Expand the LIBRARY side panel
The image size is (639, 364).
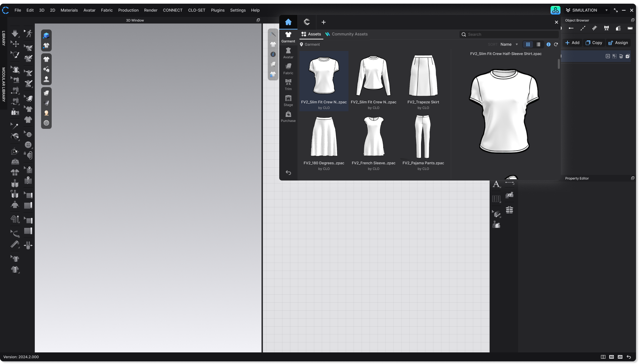coord(4,38)
